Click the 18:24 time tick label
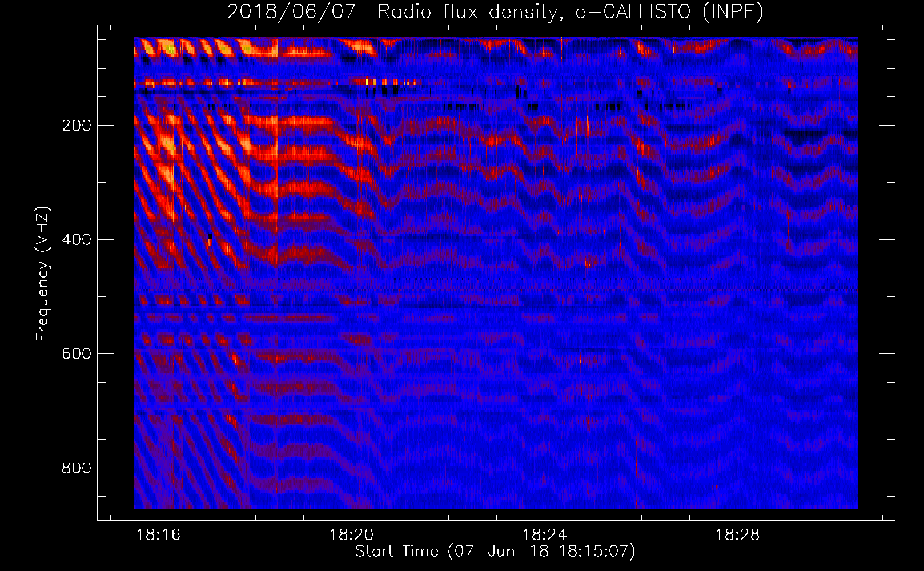This screenshot has width=924, height=571. 544,534
